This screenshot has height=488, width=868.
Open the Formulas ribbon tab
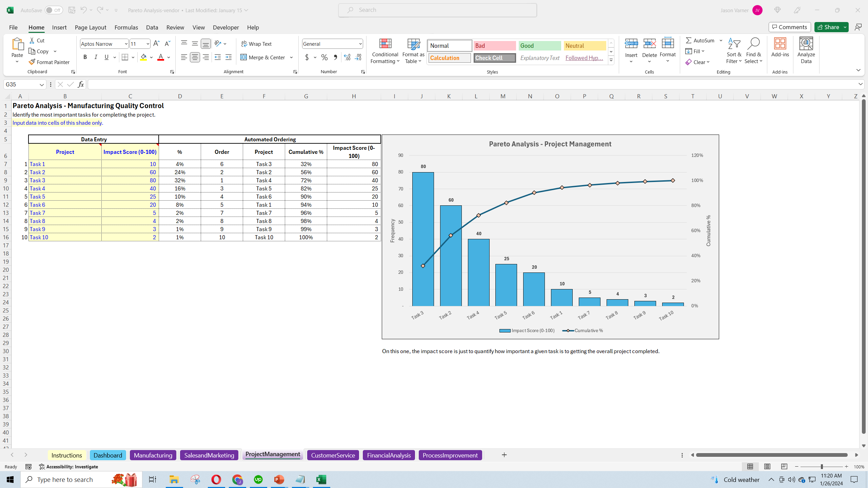[x=126, y=27]
